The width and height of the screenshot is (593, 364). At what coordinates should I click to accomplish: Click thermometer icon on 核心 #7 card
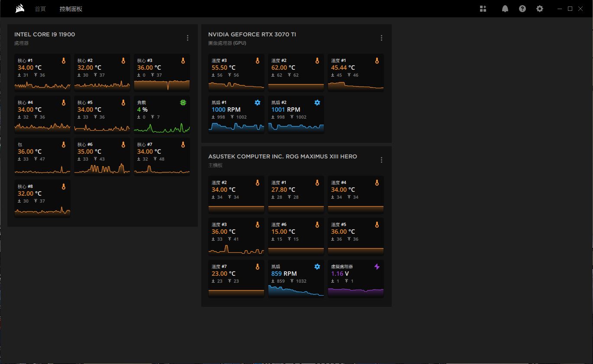[x=183, y=145]
